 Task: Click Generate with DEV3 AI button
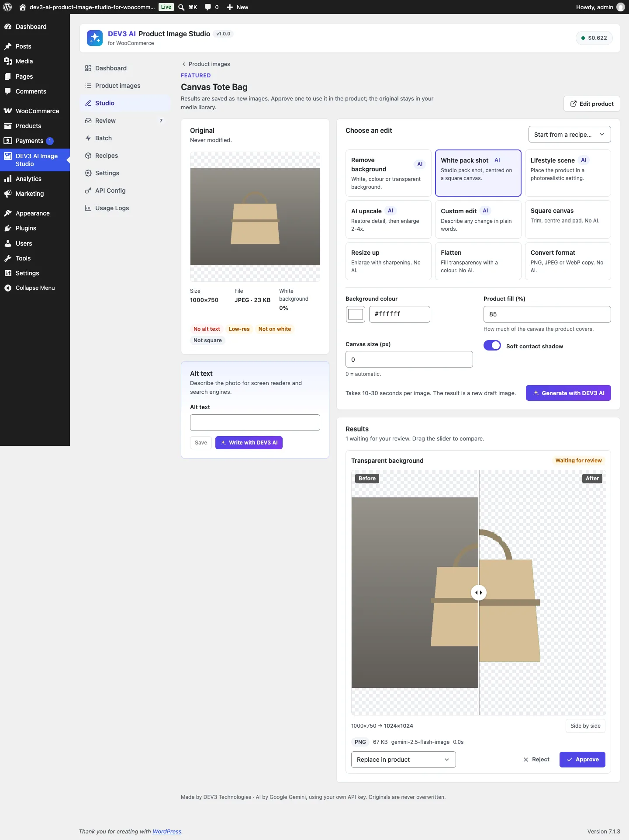click(568, 393)
